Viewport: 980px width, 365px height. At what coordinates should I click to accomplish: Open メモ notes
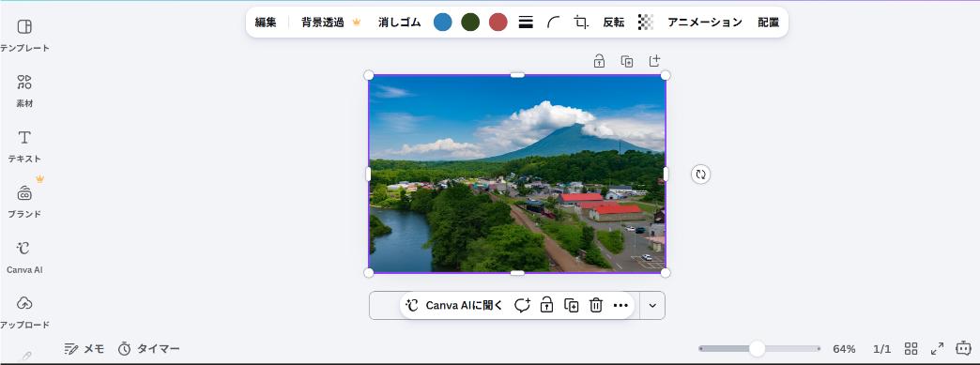click(x=84, y=349)
